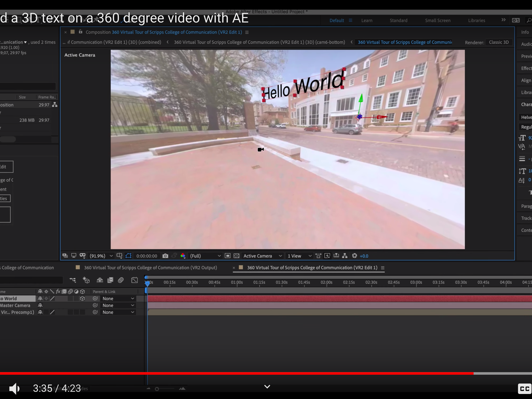Open the Info panel

(525, 32)
